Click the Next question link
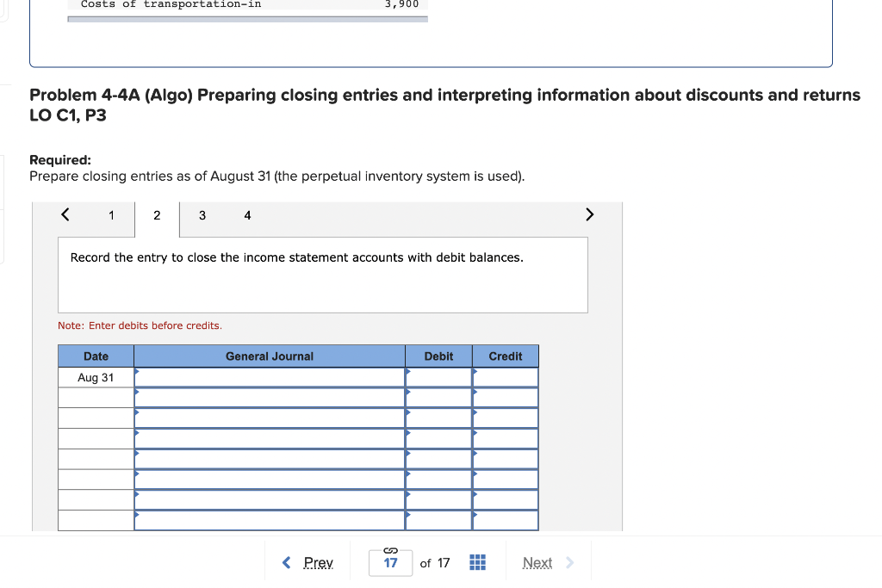The width and height of the screenshot is (882, 588). point(537,563)
